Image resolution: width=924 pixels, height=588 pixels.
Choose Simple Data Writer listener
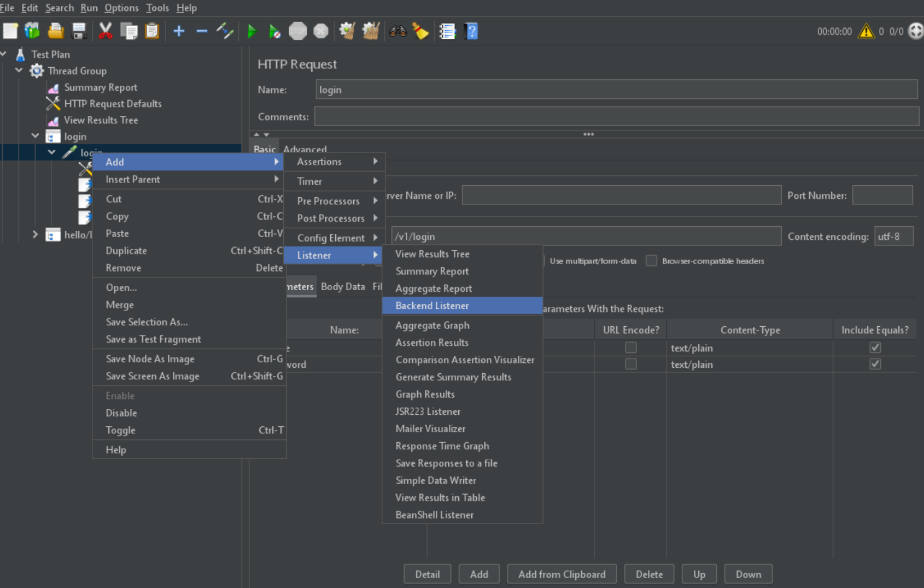point(462,480)
